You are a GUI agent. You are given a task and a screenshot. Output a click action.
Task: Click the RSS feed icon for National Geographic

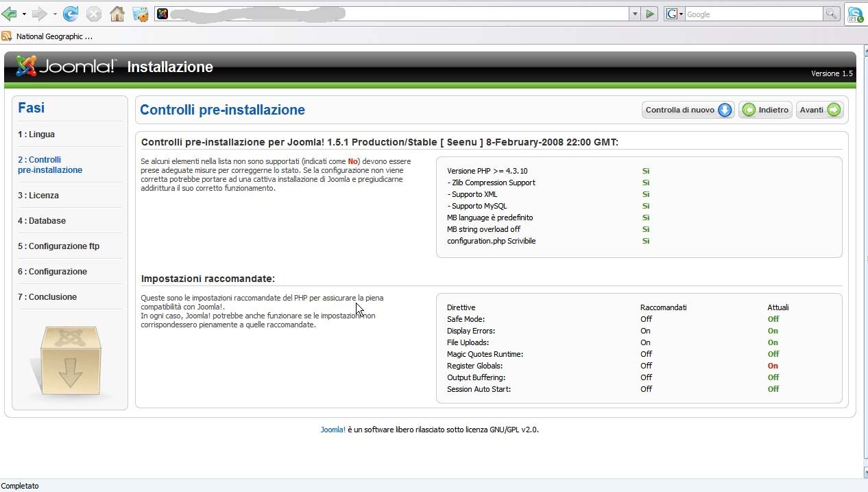[x=6, y=36]
